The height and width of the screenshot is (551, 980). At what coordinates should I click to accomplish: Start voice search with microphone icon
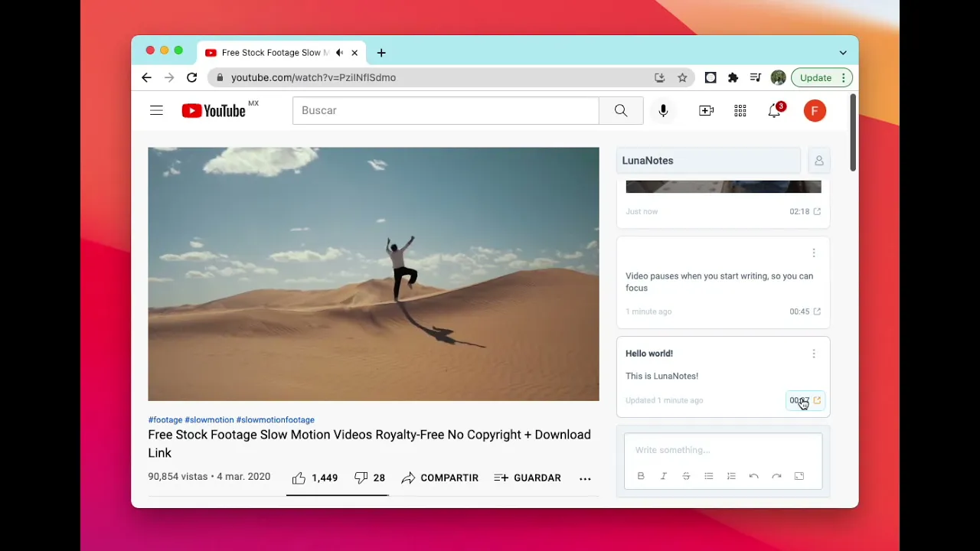pos(663,111)
